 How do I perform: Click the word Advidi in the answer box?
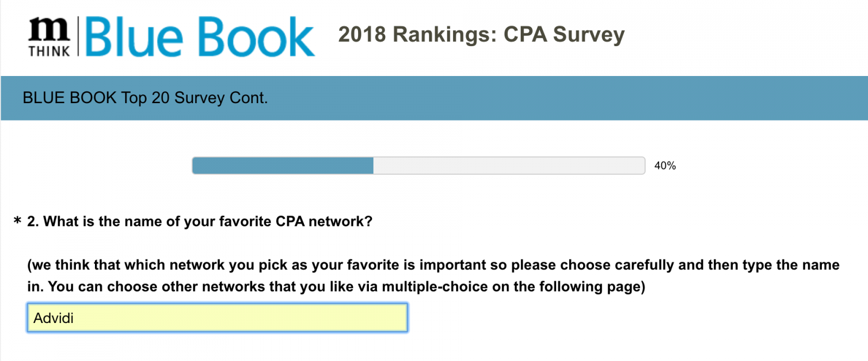(53, 318)
